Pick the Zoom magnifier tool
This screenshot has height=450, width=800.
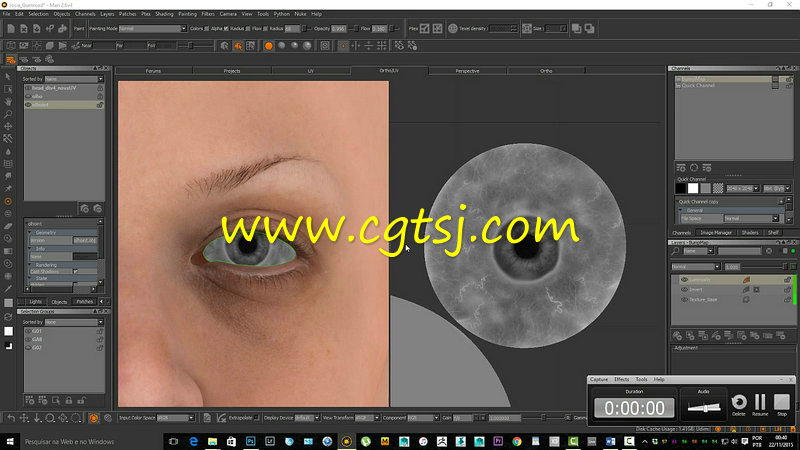click(x=8, y=114)
